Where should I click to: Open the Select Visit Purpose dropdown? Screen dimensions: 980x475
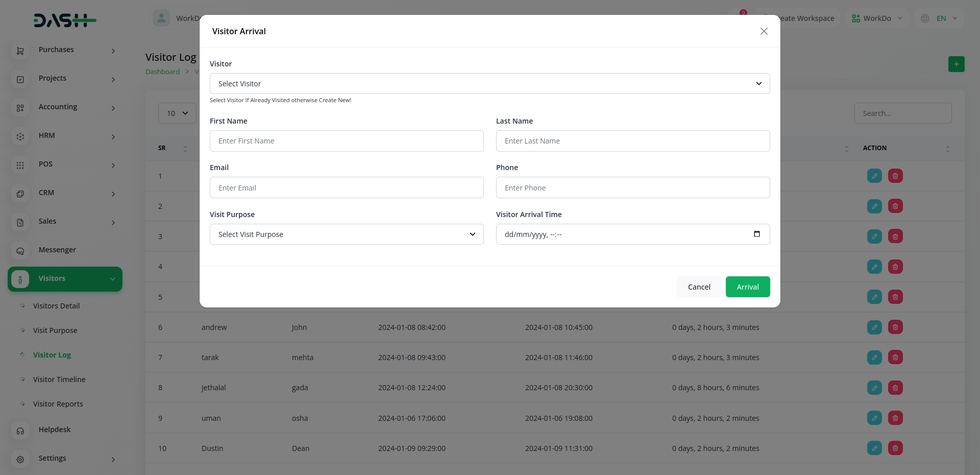[346, 234]
